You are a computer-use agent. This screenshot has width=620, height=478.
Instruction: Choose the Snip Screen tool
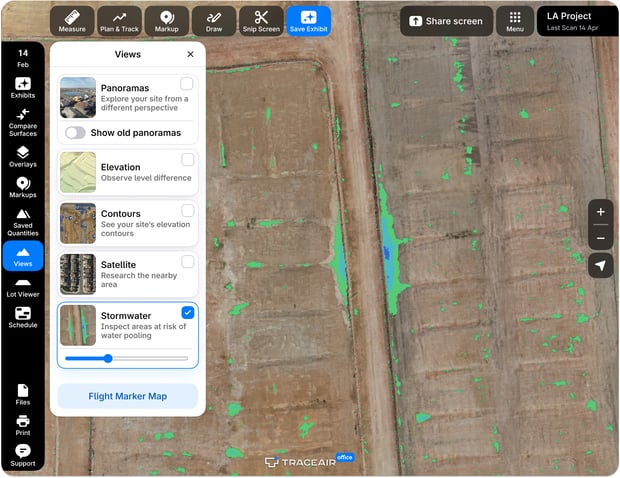pos(261,21)
